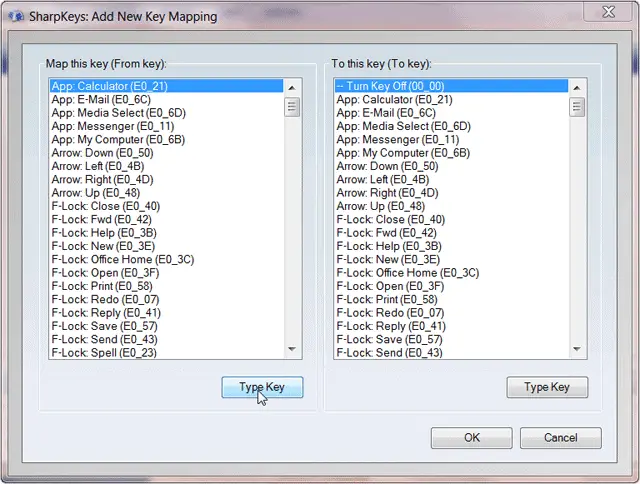Click Type Key button under From key list
The image size is (640, 484).
pyautogui.click(x=262, y=387)
